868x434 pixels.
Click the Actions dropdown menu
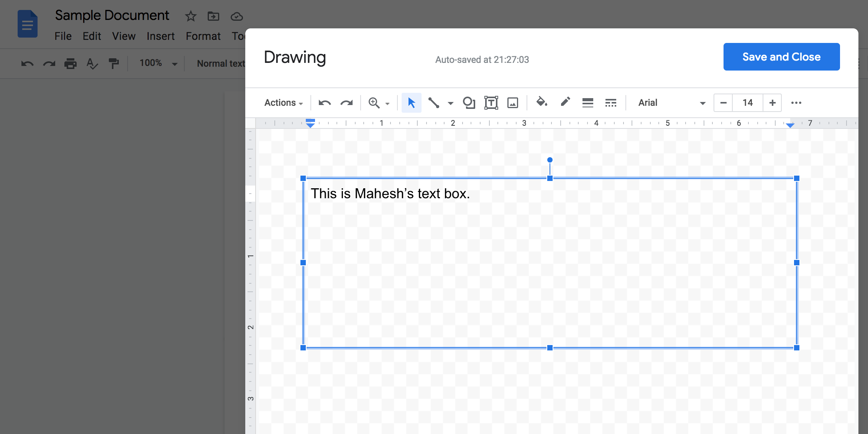click(282, 103)
